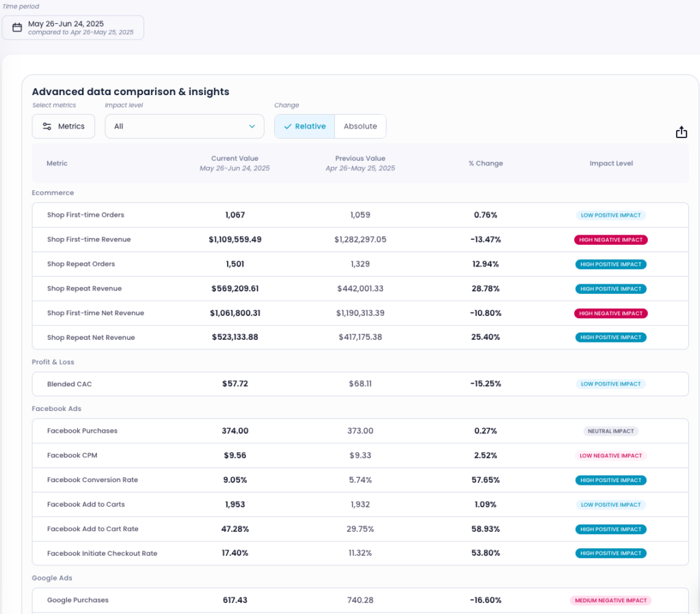This screenshot has width=700, height=614.
Task: Click the Metric column header
Action: pyautogui.click(x=57, y=163)
